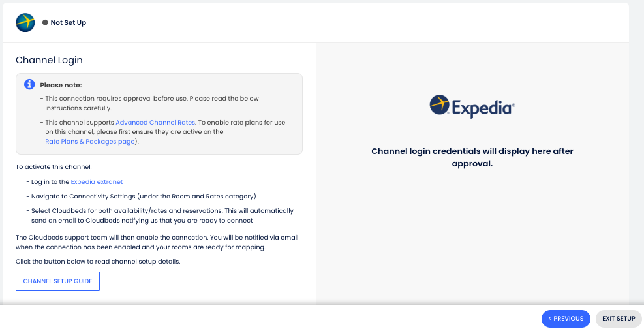
Task: Click the Please note heading text
Action: tap(61, 85)
